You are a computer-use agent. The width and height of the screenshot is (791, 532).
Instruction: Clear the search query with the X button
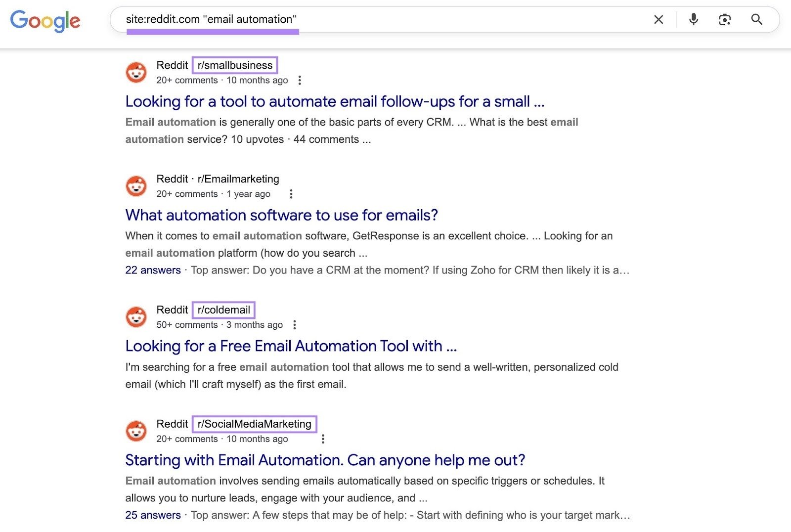tap(658, 20)
